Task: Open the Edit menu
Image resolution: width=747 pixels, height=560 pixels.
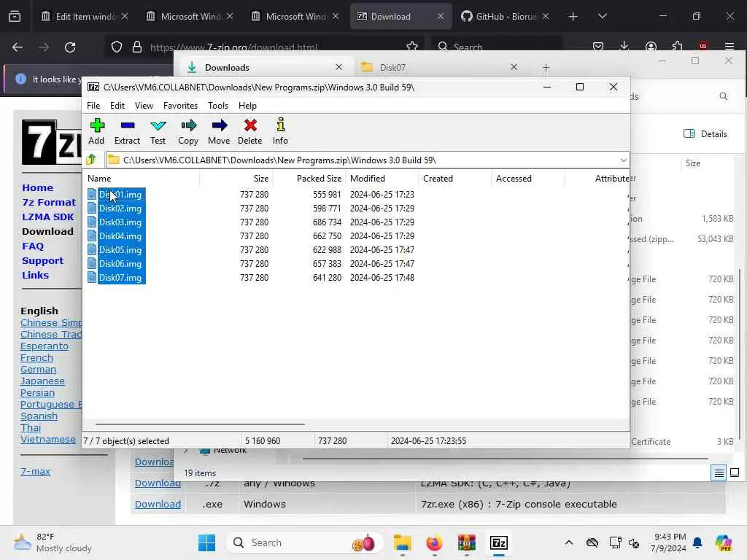Action: tap(117, 106)
